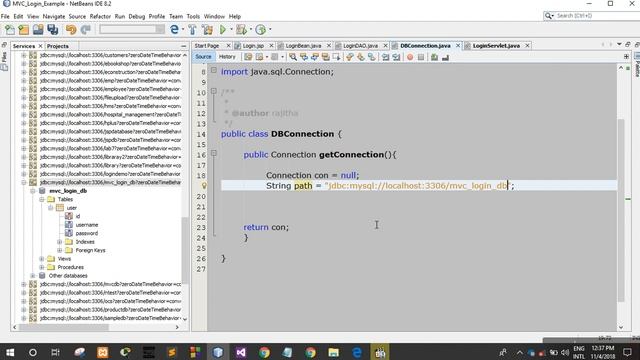The width and height of the screenshot is (640, 360).
Task: Click the Stop Macro Recording square icon
Action: click(x=421, y=57)
